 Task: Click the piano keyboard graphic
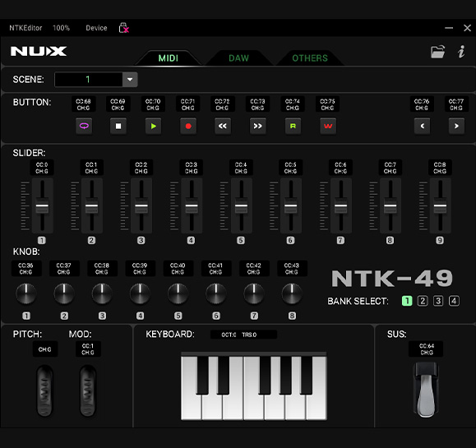tap(254, 386)
